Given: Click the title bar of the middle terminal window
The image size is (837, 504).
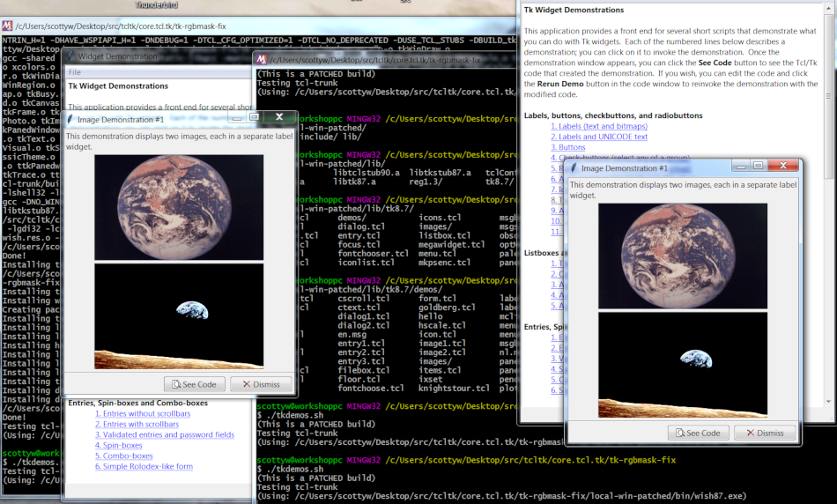Looking at the screenshot, I should (384, 60).
